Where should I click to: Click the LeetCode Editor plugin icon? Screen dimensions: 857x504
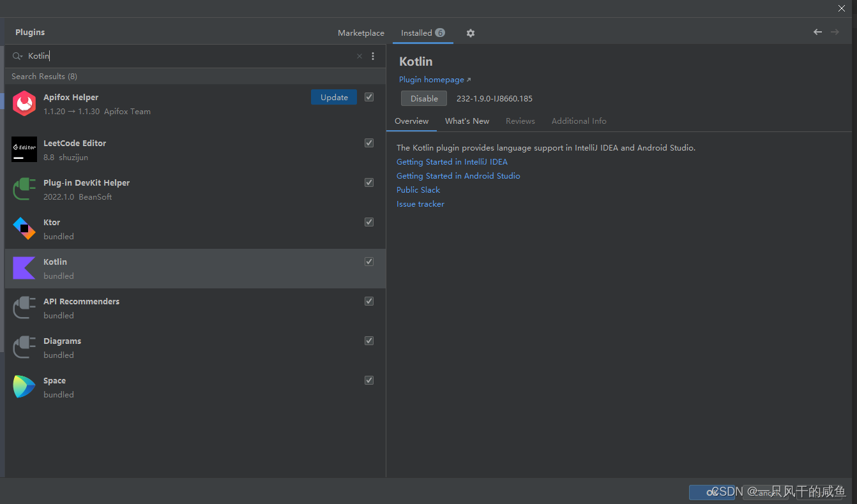24,149
